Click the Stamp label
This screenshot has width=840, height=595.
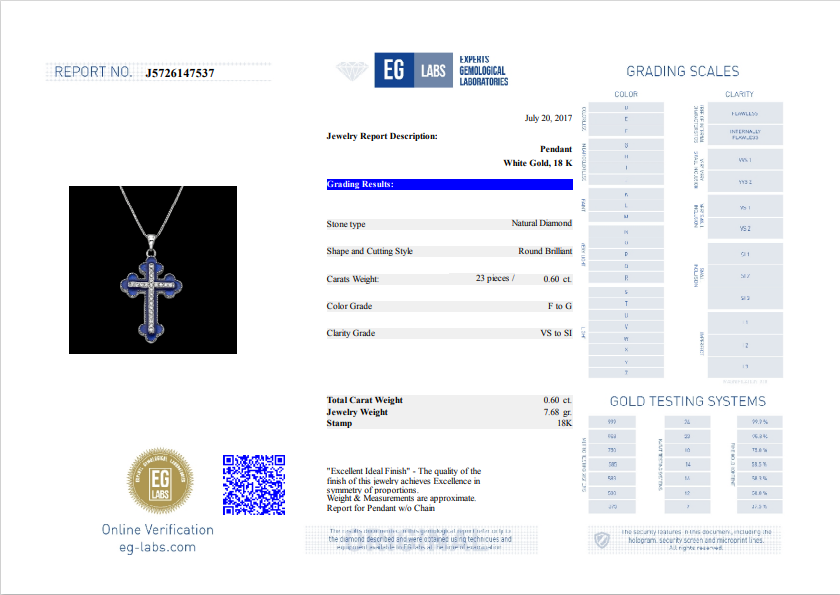(x=339, y=423)
